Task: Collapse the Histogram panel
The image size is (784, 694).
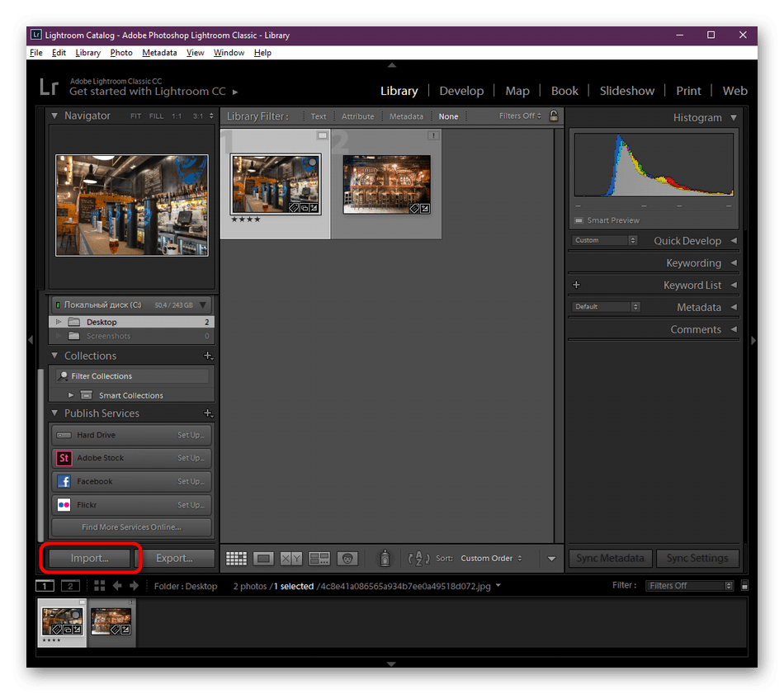Action: [x=733, y=117]
